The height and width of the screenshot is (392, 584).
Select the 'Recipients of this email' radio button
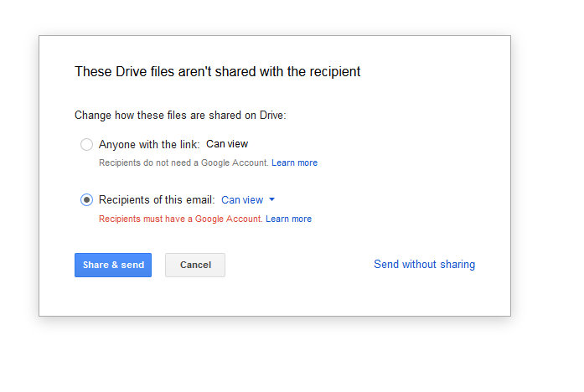pos(86,200)
